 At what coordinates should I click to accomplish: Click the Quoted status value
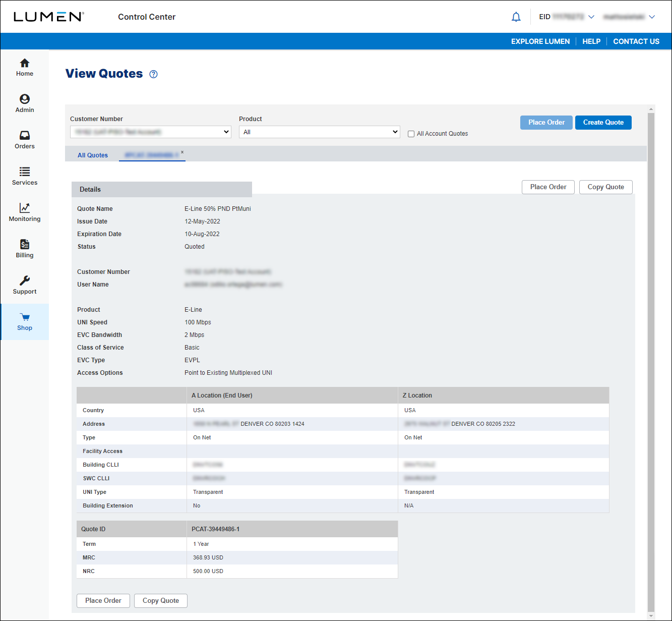click(x=195, y=247)
